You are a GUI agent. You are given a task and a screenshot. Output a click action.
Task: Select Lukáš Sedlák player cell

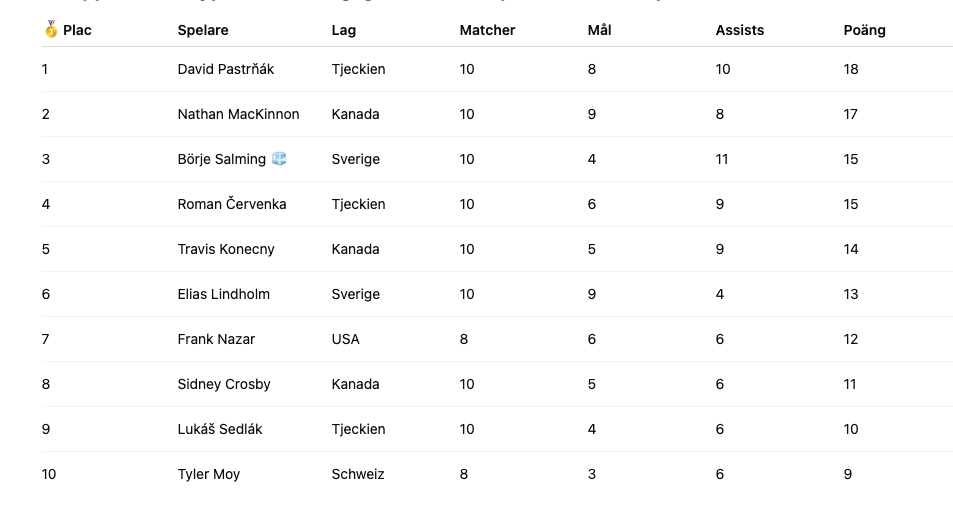coord(220,429)
